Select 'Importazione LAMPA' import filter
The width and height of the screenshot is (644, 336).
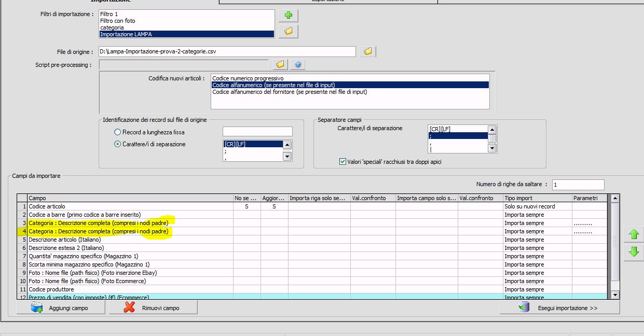pyautogui.click(x=186, y=34)
